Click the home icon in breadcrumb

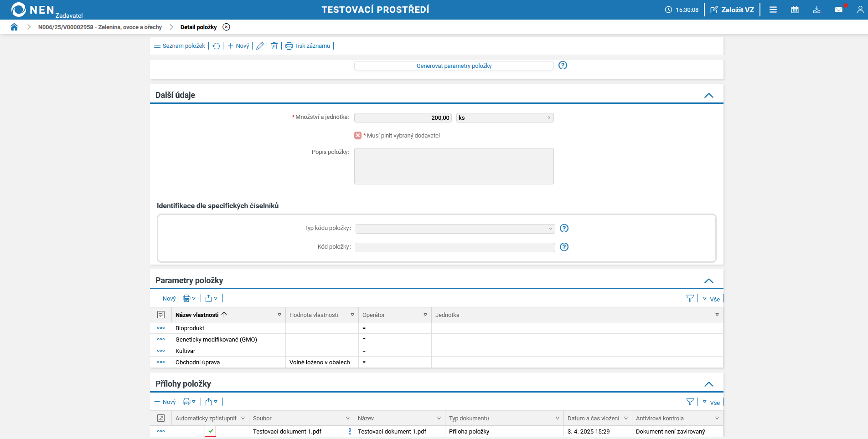coord(14,27)
